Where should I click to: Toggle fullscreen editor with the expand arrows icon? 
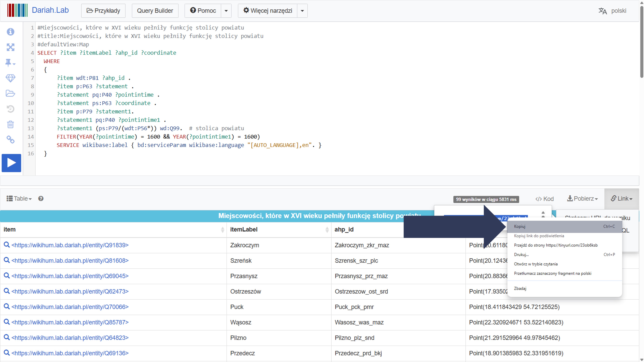pos(10,47)
